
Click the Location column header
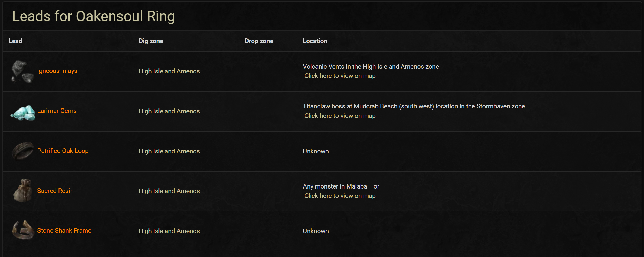pyautogui.click(x=315, y=41)
